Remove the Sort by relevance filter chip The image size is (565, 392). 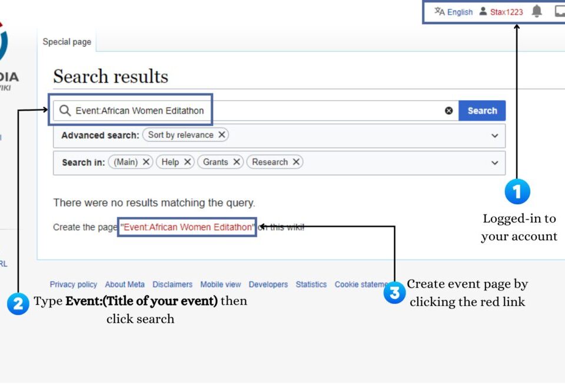(x=221, y=135)
